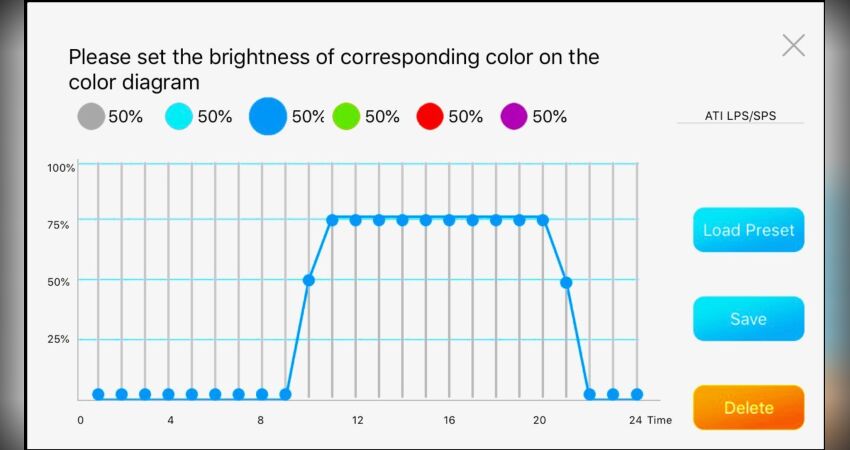Select the purple color channel circle
This screenshot has width=850, height=450.
coord(514,117)
